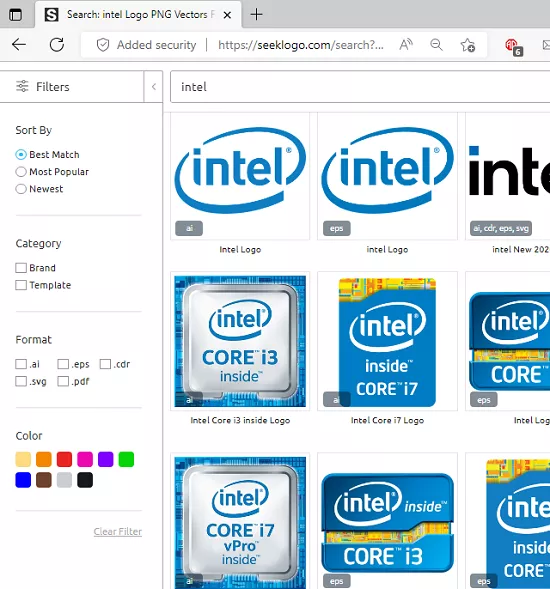Click the browser back arrow
The width and height of the screenshot is (550, 589).
[19, 45]
